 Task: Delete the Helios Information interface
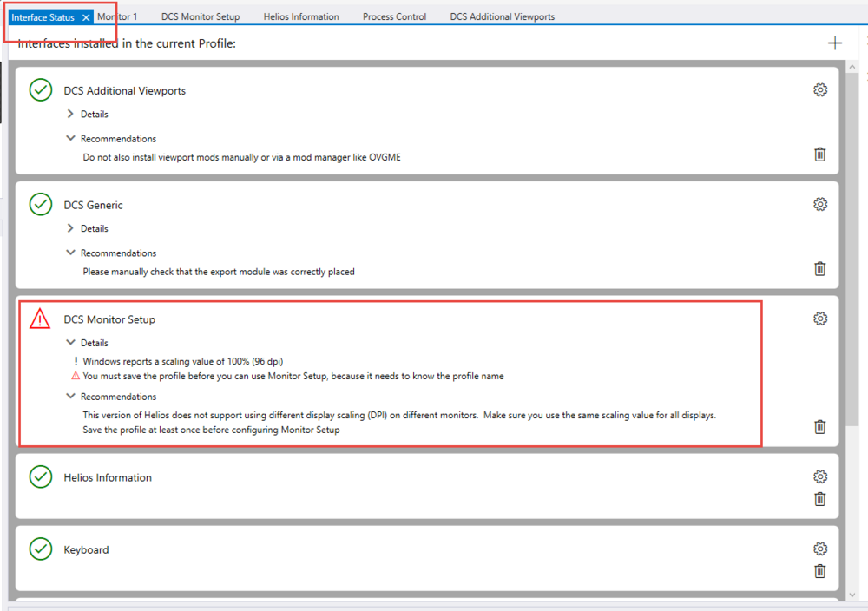pos(820,499)
